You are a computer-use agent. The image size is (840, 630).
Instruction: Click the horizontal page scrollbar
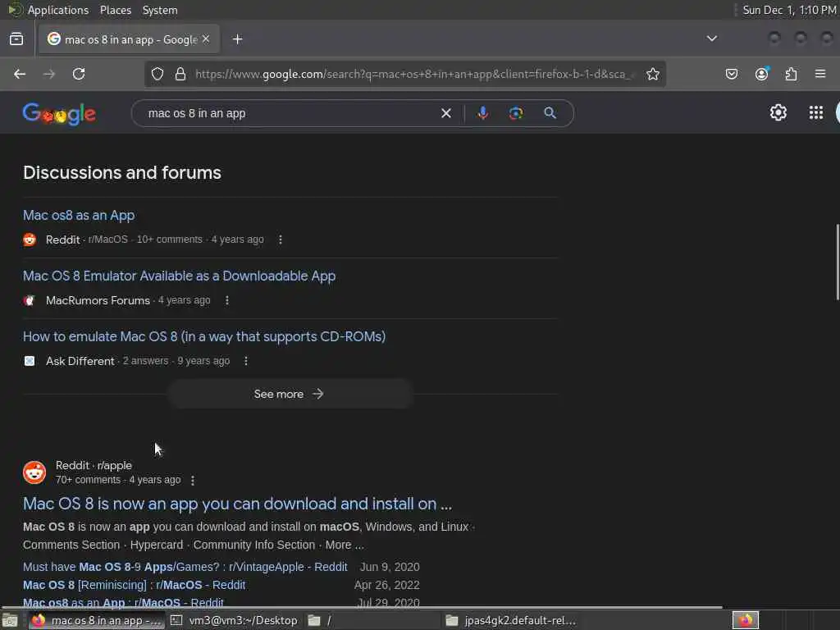[362, 608]
